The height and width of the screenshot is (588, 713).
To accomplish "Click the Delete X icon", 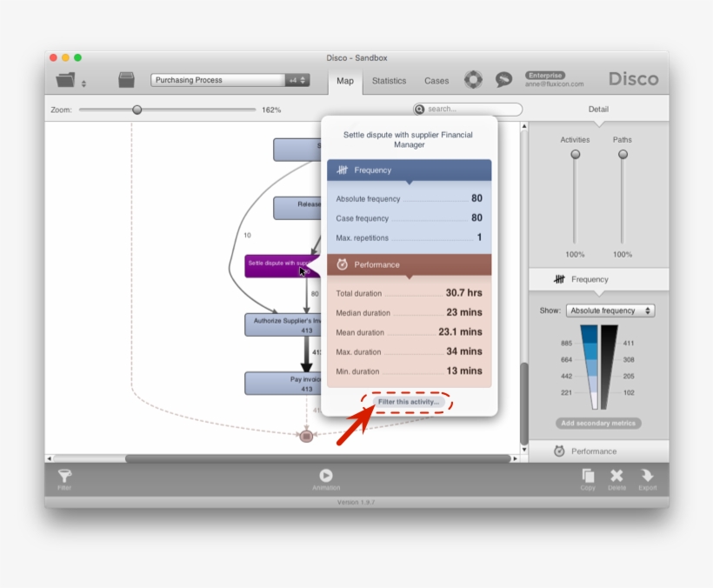I will 616,476.
